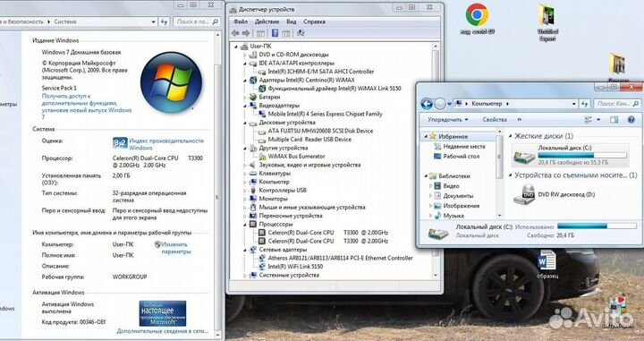
Task: Click the search field in Компьютер window
Action: (618, 104)
